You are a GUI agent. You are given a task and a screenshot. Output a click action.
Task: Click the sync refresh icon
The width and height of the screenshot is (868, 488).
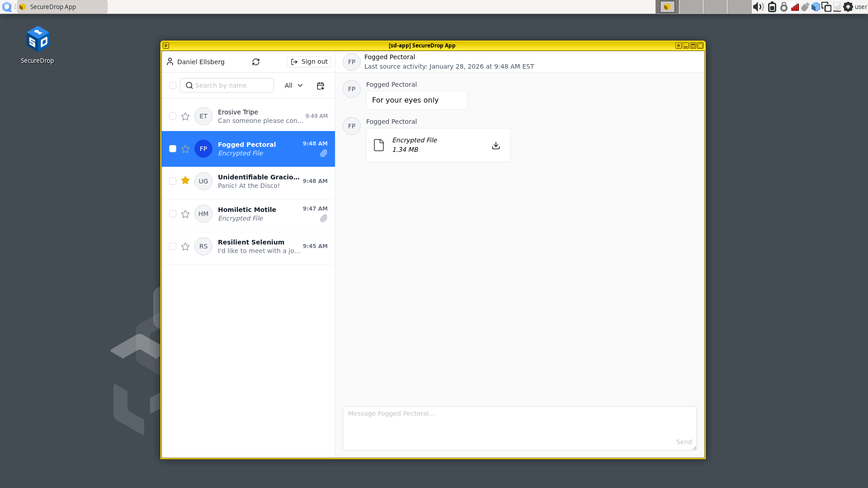click(x=256, y=62)
